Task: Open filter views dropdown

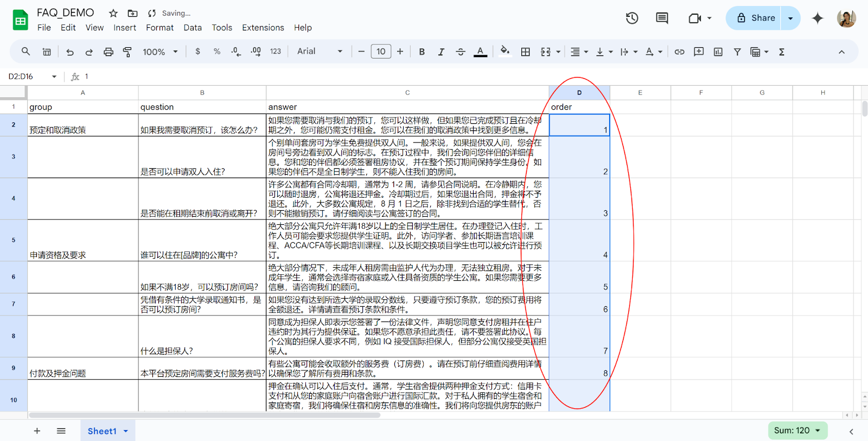Action: (x=759, y=52)
